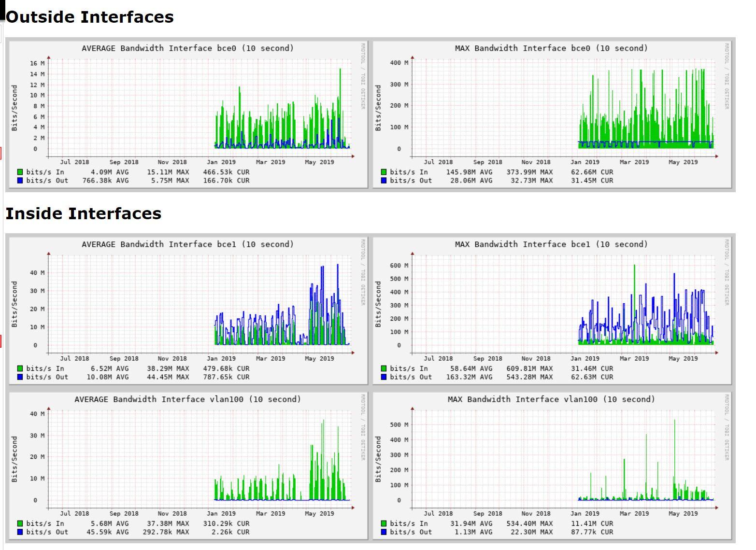Expand the Inside Interfaces section heading
The image size is (756, 550).
pyautogui.click(x=83, y=213)
